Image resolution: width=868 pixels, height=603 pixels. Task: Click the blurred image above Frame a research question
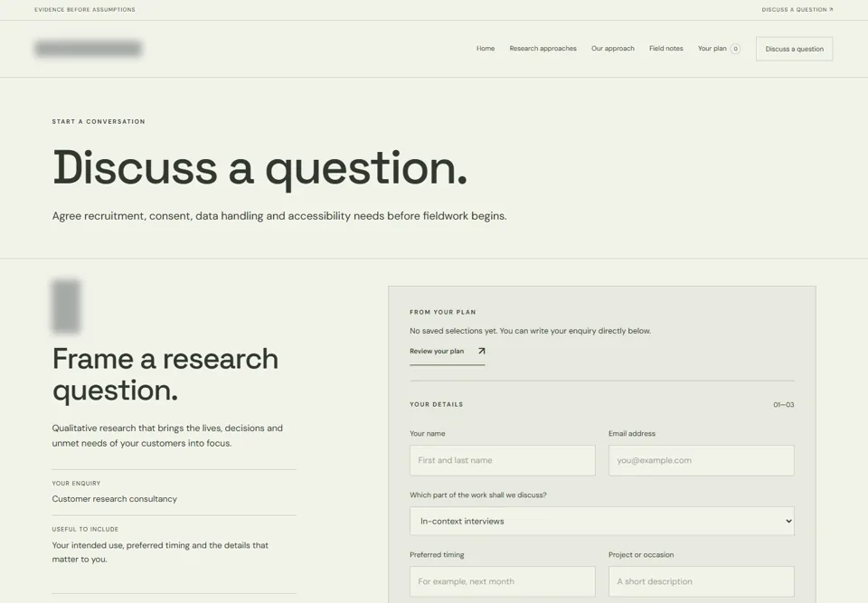(66, 306)
